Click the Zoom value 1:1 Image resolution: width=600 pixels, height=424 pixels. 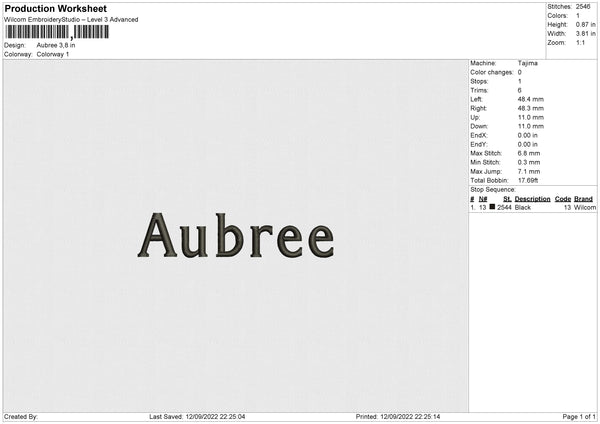click(580, 42)
